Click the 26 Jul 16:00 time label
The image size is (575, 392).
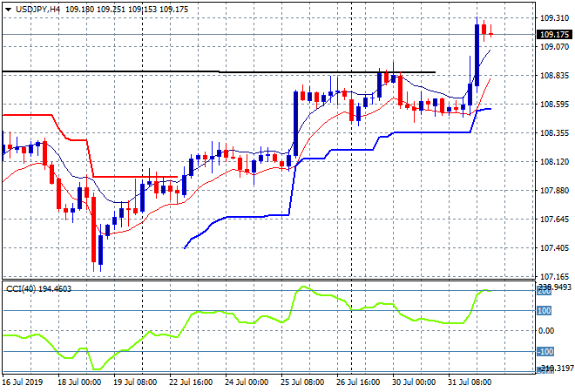click(358, 382)
